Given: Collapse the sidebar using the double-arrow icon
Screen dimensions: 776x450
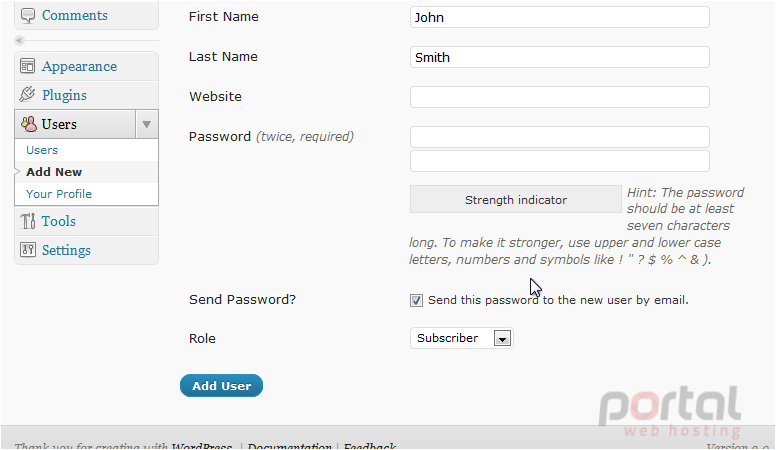Looking at the screenshot, I should pos(19,41).
